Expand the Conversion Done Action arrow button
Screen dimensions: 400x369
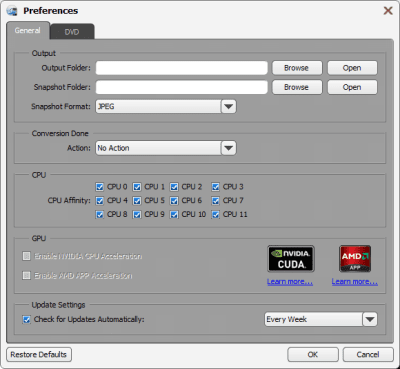[x=229, y=148]
